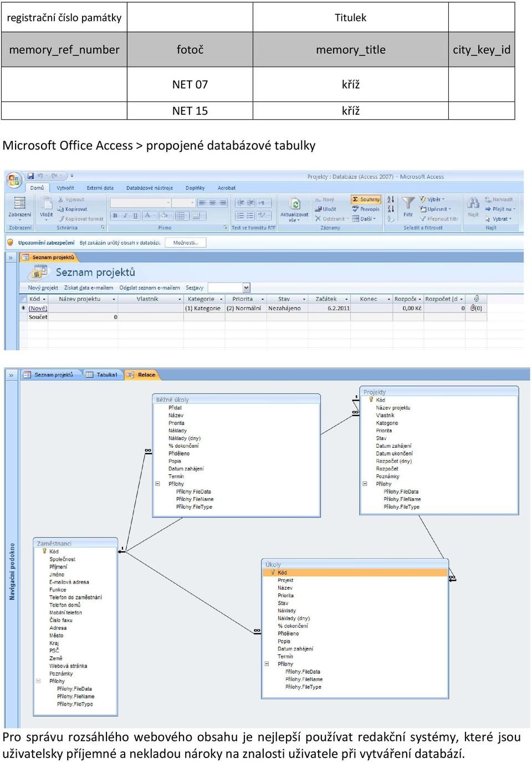Click the Možnosti... security button

(x=186, y=243)
